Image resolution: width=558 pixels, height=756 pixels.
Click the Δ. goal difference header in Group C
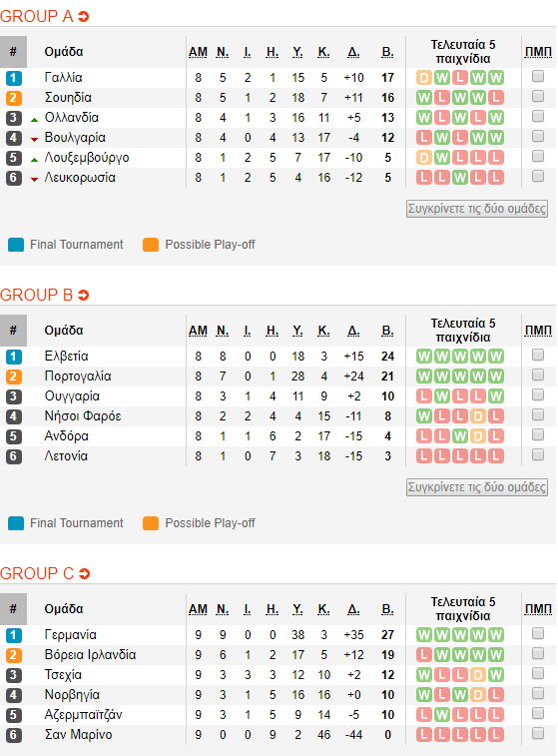coord(353,609)
